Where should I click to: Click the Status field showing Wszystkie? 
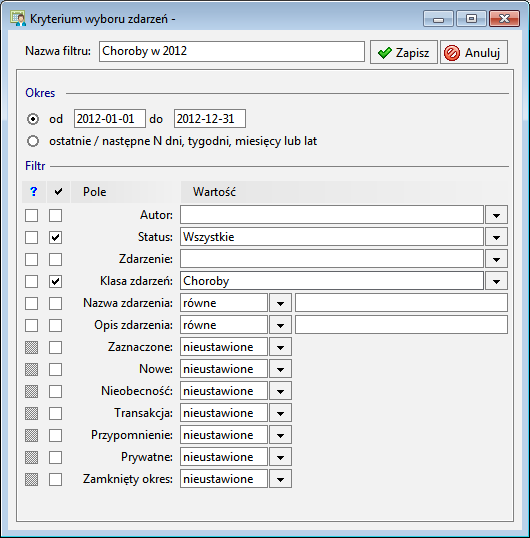332,237
